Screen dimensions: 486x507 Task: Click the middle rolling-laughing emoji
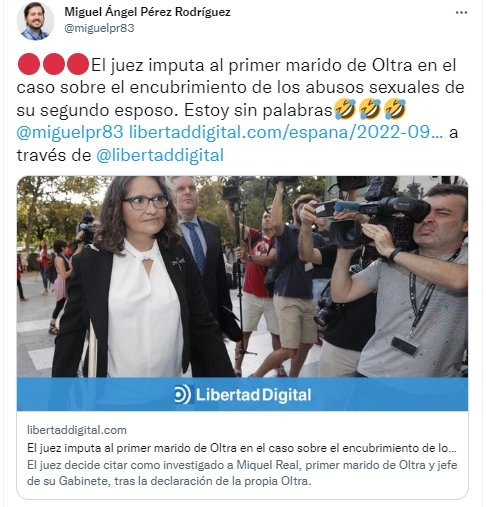tap(370, 109)
